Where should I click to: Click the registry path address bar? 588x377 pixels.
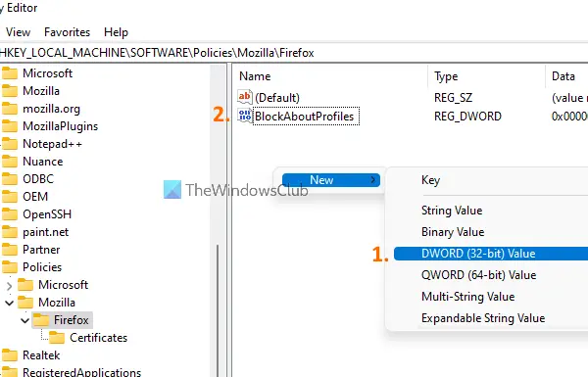coord(294,53)
